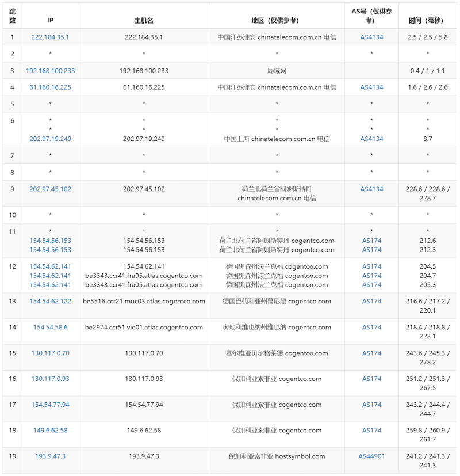Viewport: 460px width, 476px height.
Task: Click the hop 9 region cell mentioning 阿姆斯特丹 chinatelecom
Action: coord(277,193)
